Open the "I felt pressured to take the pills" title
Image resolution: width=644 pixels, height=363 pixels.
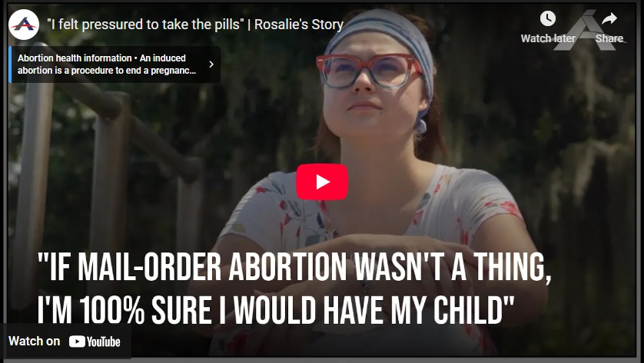click(145, 25)
